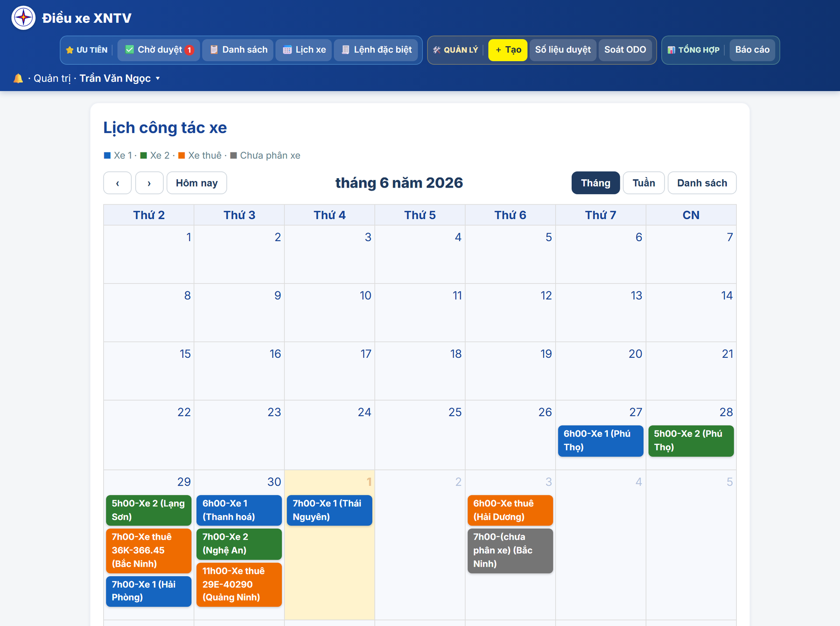Viewport: 840px width, 626px height.
Task: Open the Chờ duyệt pending approvals tab
Action: click(x=159, y=50)
